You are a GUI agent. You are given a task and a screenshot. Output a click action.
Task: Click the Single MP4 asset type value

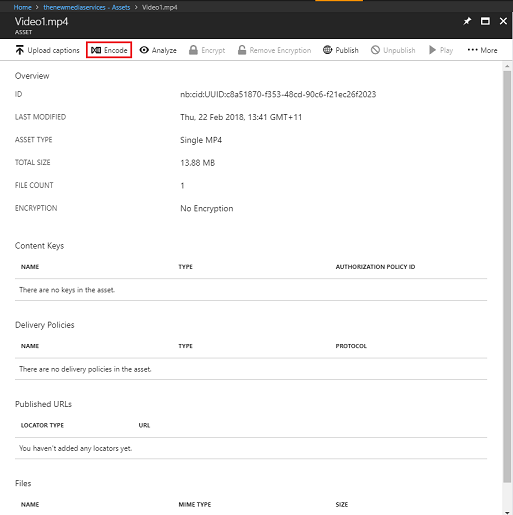(x=201, y=140)
